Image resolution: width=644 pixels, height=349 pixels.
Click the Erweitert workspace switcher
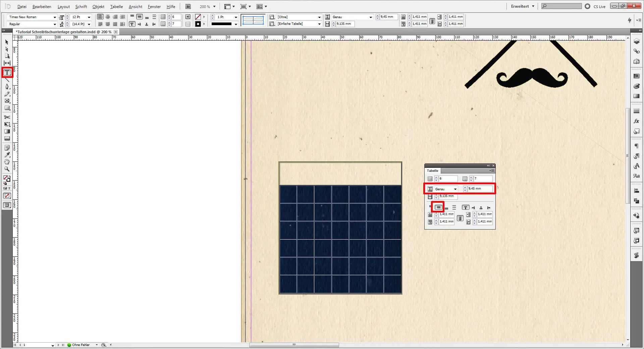coord(521,6)
